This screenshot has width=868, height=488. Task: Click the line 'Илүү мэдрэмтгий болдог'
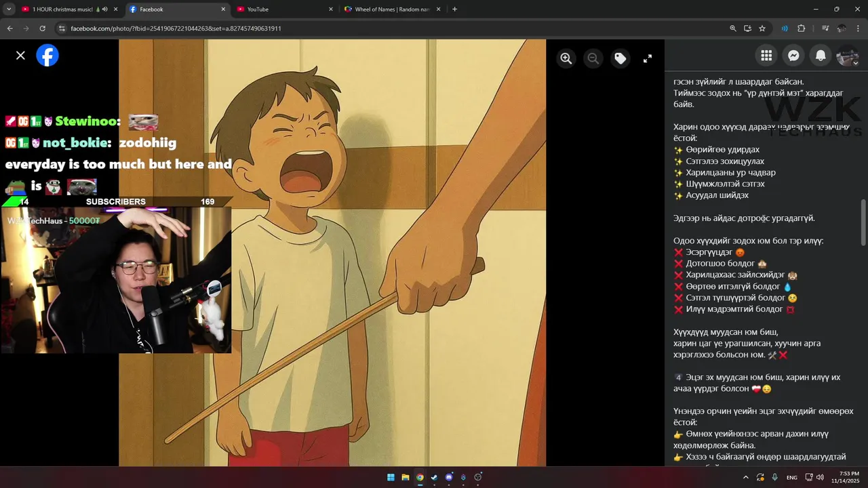[734, 309]
